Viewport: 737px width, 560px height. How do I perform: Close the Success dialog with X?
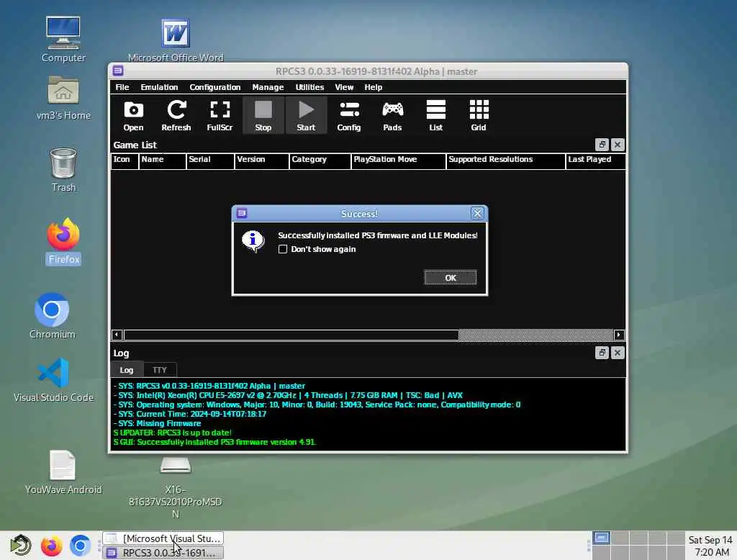point(477,214)
